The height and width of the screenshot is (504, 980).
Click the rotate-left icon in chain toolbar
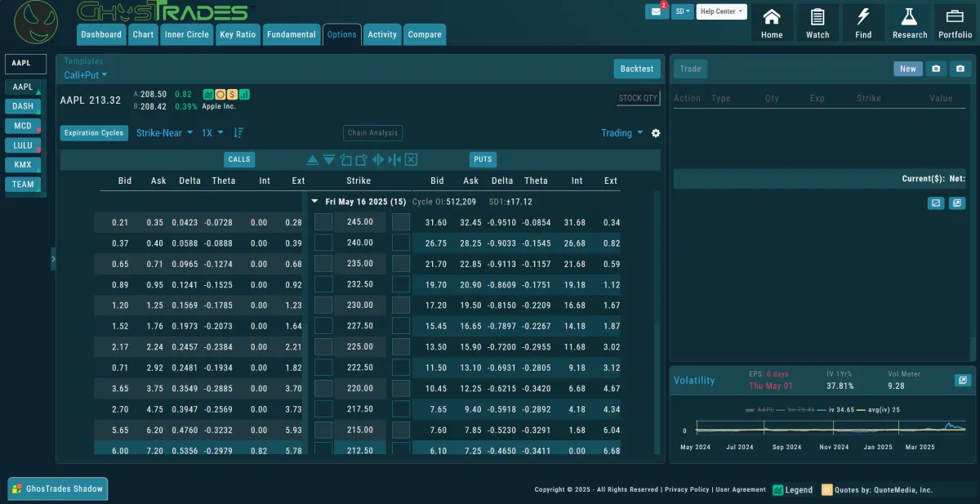click(x=345, y=159)
